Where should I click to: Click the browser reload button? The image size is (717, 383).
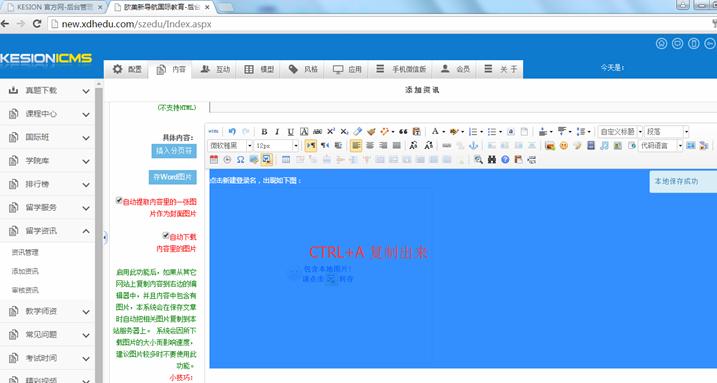37,24
